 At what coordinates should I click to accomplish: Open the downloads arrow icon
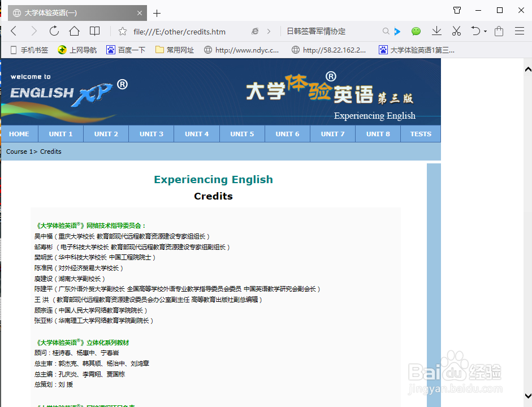coord(436,31)
